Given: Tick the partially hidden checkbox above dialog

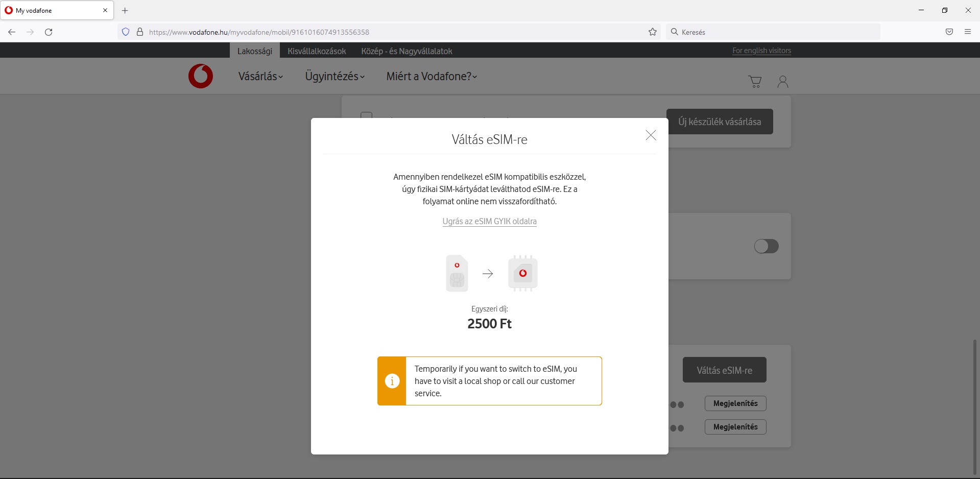Looking at the screenshot, I should tap(366, 115).
